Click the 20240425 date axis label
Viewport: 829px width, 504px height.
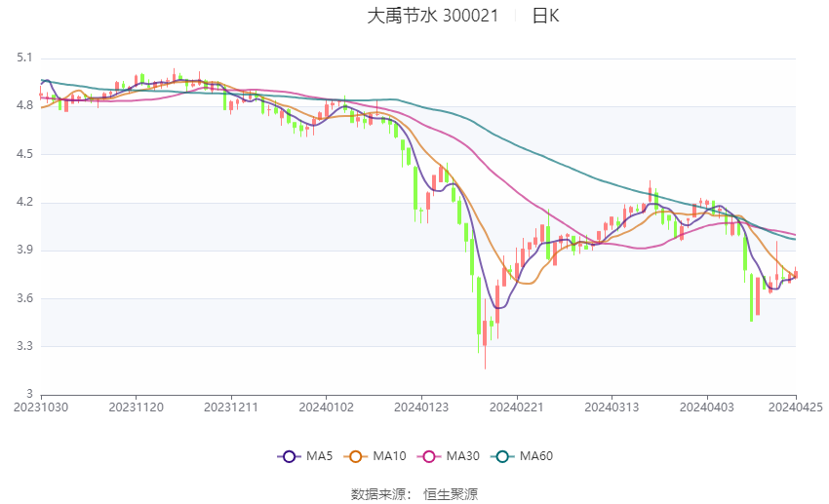[796, 406]
